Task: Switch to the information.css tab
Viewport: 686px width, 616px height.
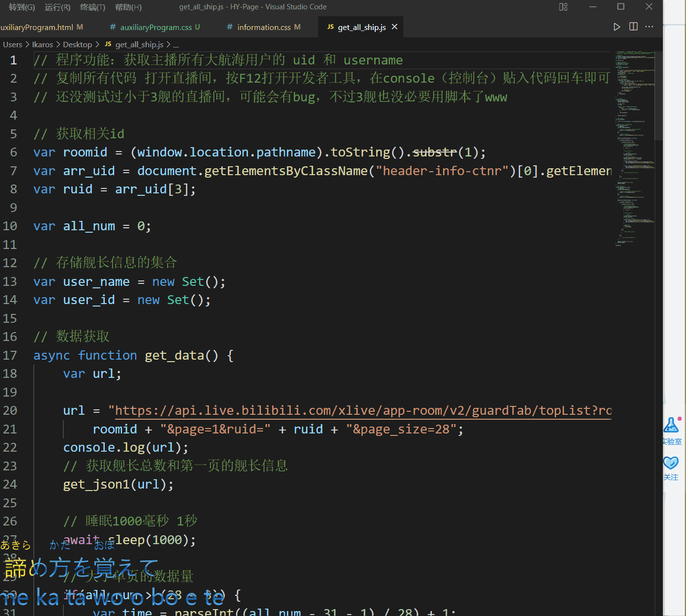Action: click(x=264, y=28)
